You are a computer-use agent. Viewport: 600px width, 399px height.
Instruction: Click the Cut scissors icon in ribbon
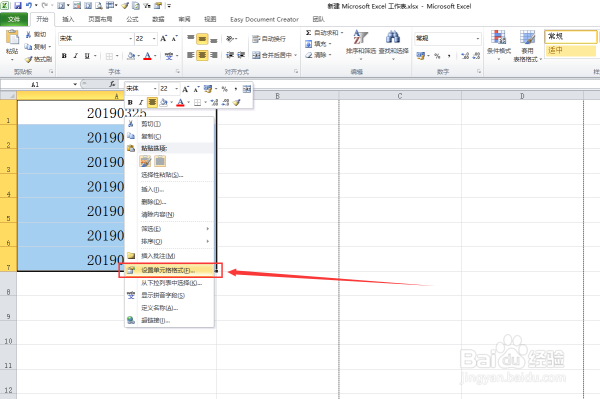coord(28,34)
